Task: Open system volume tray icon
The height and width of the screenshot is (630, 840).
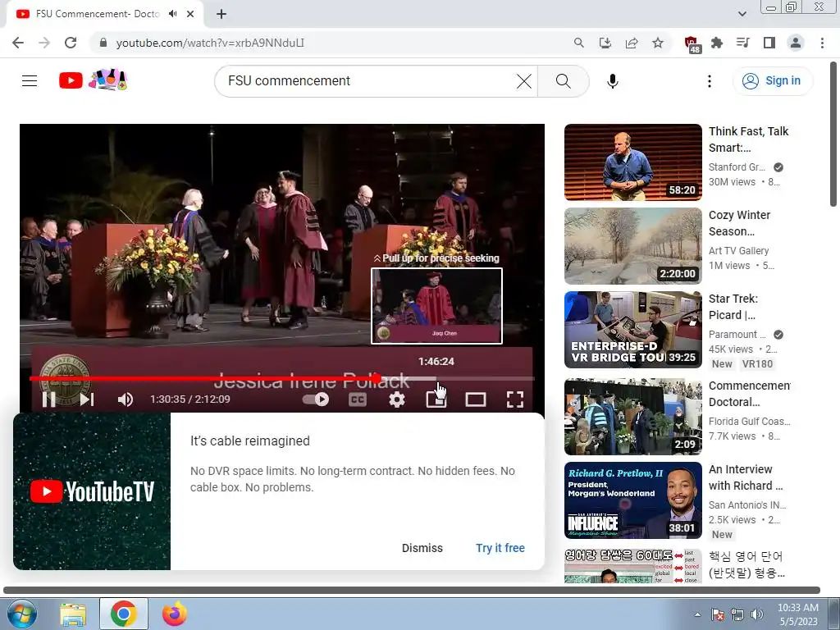Action: pos(757,614)
